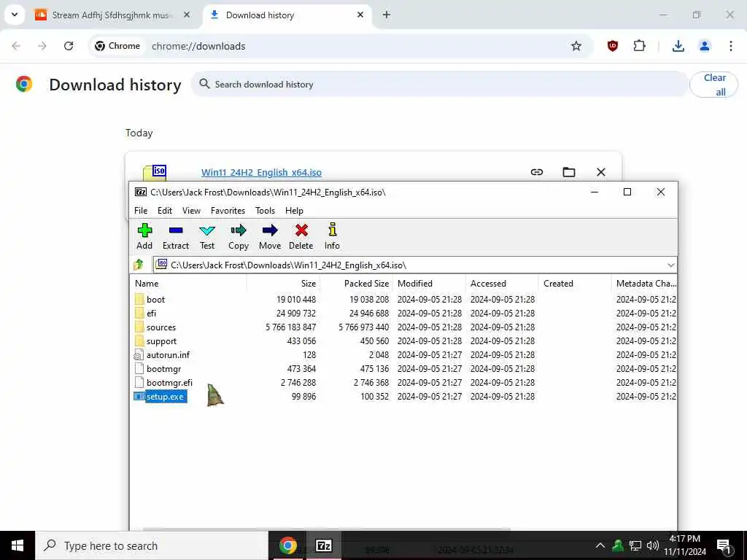Open the tab search dropdown arrow

tap(15, 15)
